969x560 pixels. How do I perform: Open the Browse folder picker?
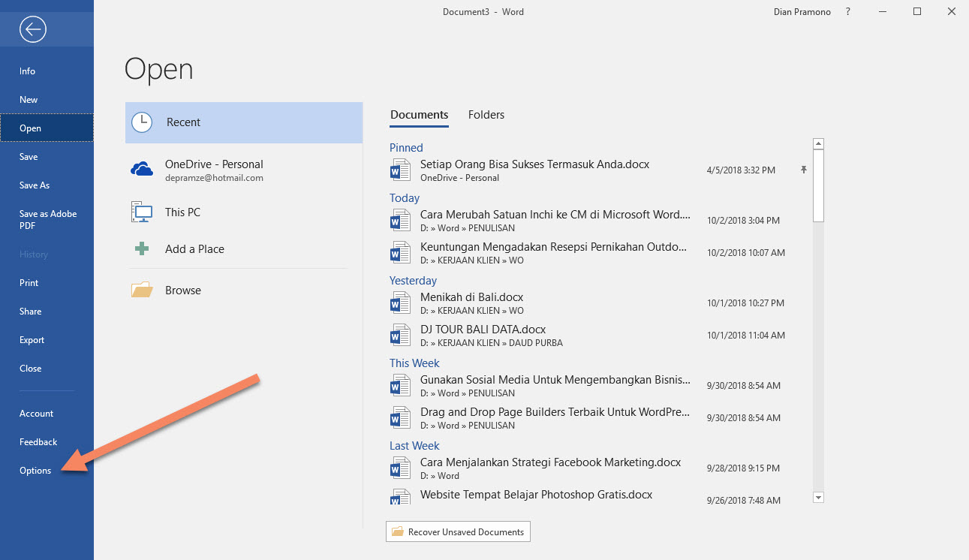pos(182,290)
